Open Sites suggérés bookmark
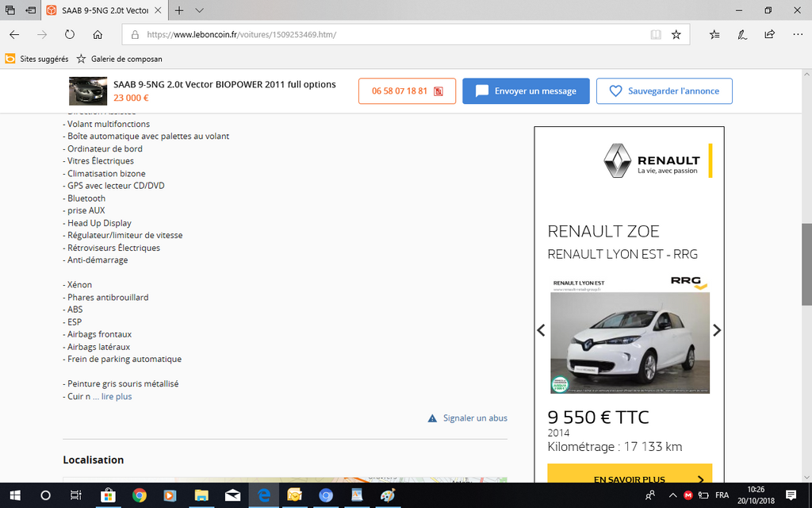 36,59
